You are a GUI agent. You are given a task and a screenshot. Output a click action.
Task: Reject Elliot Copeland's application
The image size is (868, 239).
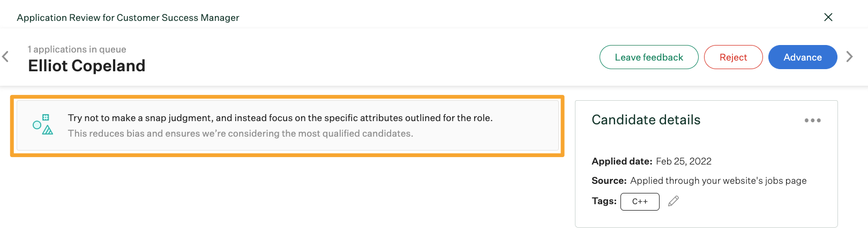click(733, 57)
